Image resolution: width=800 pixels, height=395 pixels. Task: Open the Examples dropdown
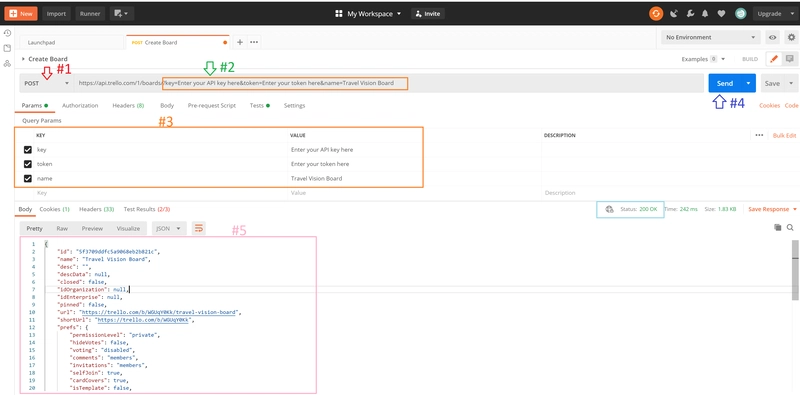click(703, 59)
